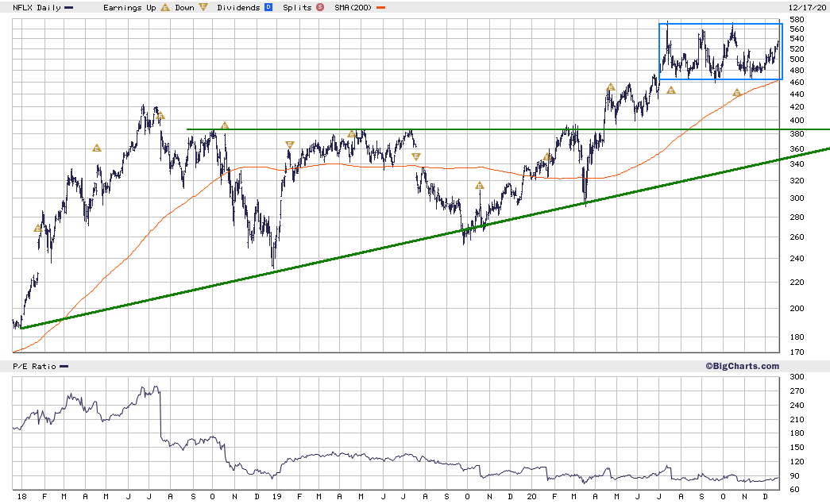Click the Earnings Up legend label
830x504 pixels.
[129, 8]
